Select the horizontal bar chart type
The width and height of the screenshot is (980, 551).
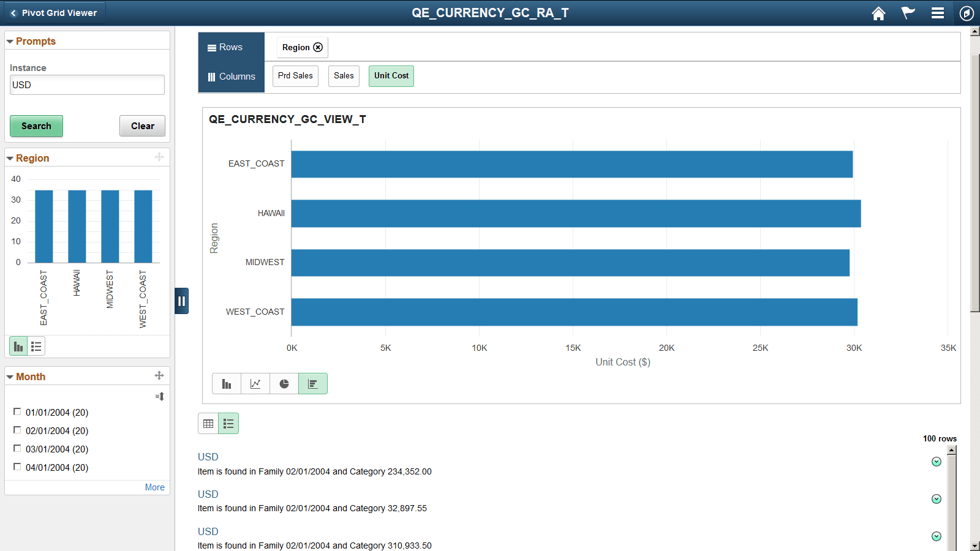pos(313,383)
